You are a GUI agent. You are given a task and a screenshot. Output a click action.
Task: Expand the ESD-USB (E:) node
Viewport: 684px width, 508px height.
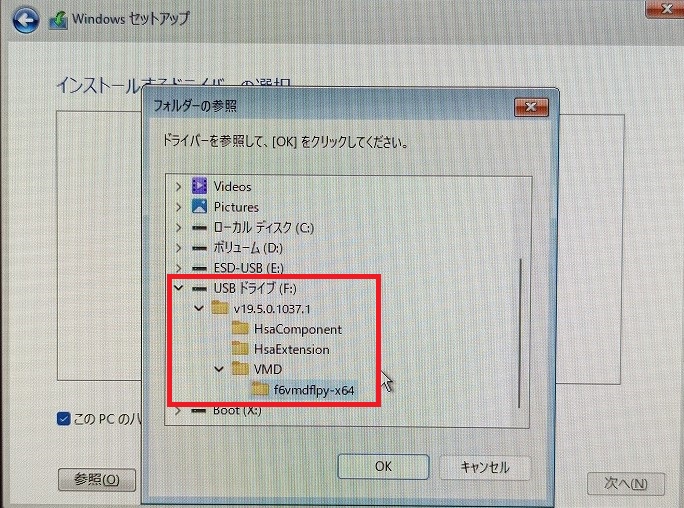tap(178, 268)
